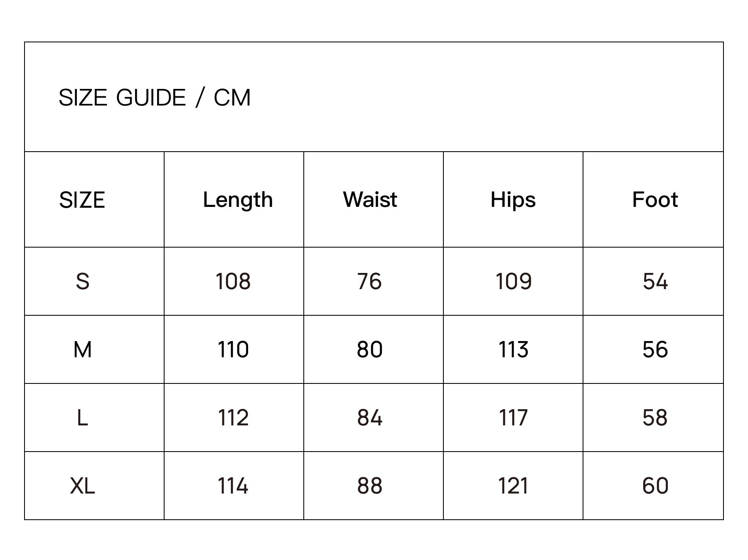Viewport: 748px width, 560px height.
Task: Select the XL size row label
Action: point(82,486)
